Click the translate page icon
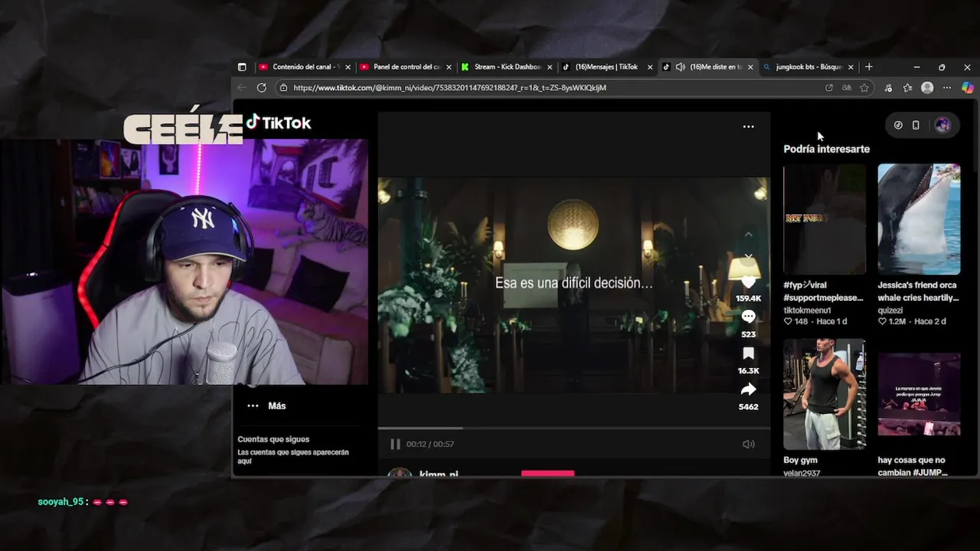 pos(846,88)
